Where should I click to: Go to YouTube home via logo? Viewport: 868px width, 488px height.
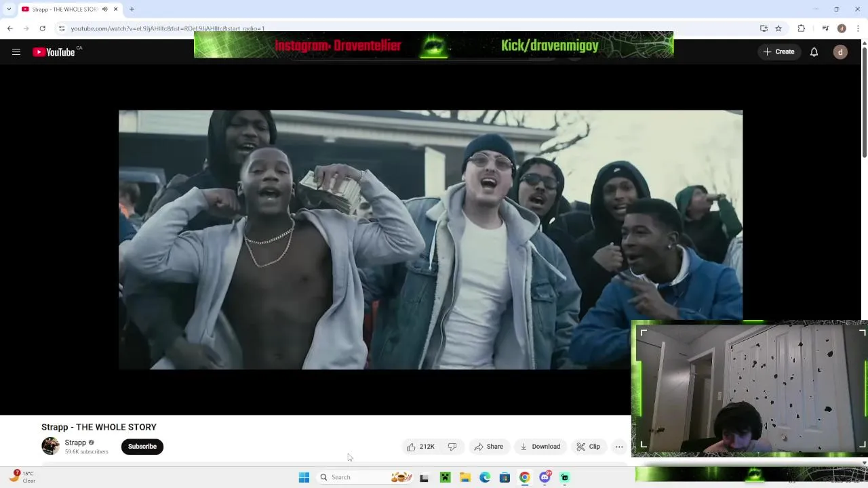(x=54, y=52)
